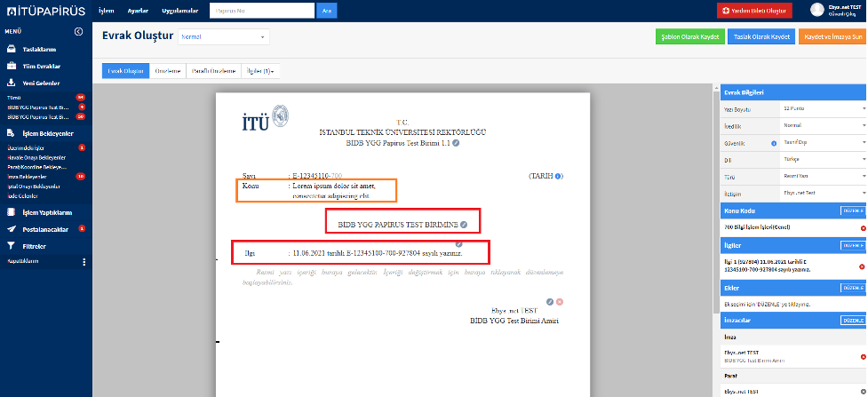Viewport: 868px width, 397px height.
Task: Click Güvenlik info icon
Action: click(x=774, y=143)
